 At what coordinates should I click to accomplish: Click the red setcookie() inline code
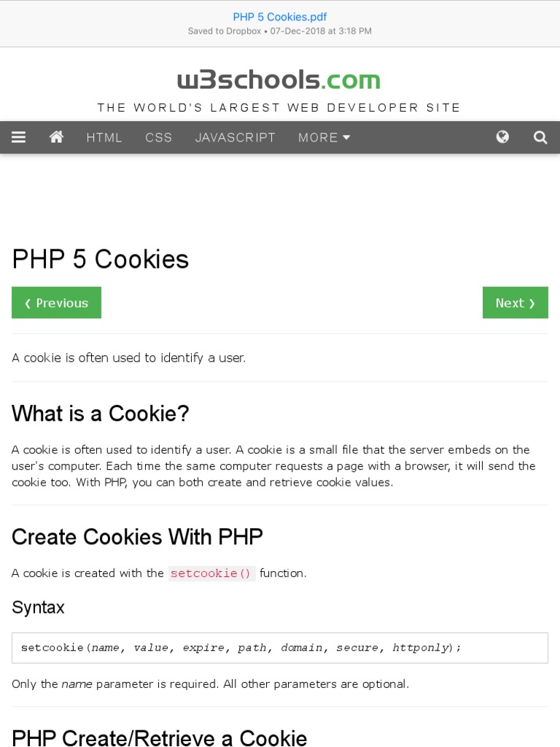click(211, 573)
